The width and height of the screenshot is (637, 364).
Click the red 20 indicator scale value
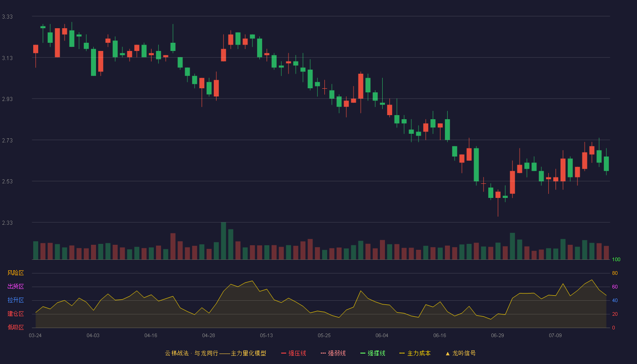coord(615,314)
